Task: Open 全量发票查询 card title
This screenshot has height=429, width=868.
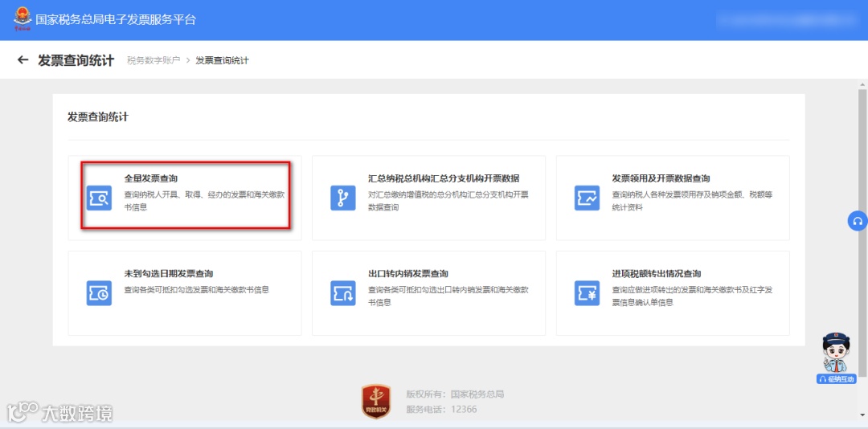Action: click(150, 178)
